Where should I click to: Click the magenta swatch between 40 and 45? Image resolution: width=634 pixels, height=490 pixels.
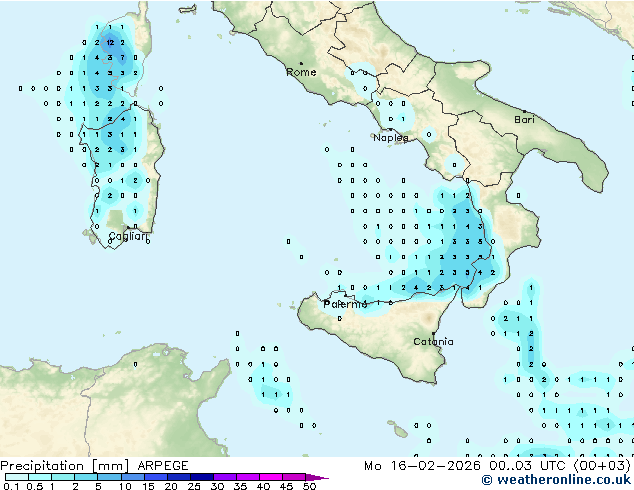[271, 477]
